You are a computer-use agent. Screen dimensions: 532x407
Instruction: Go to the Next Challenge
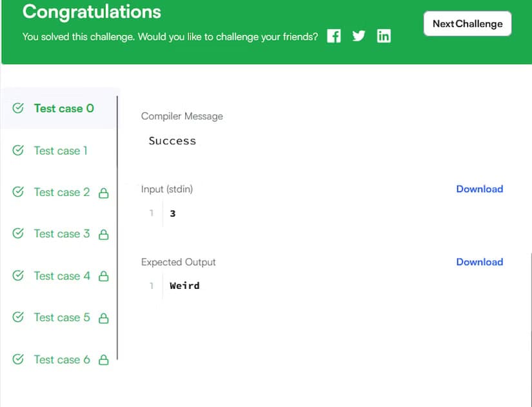click(x=467, y=24)
